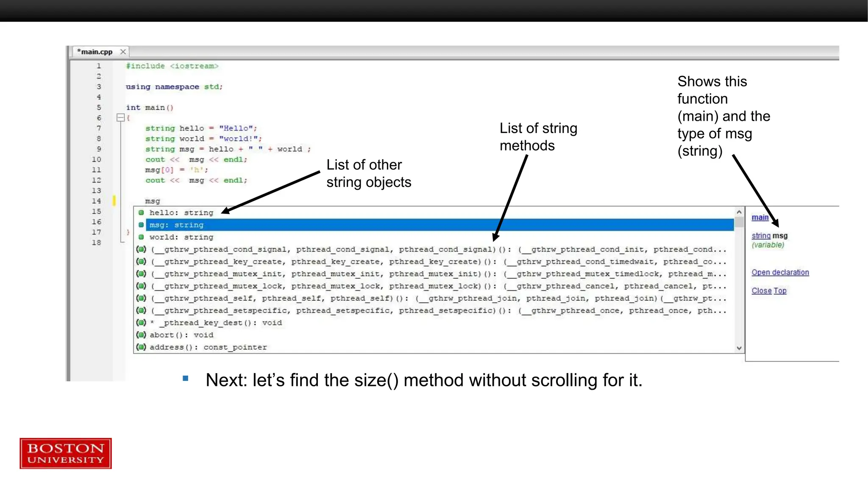This screenshot has width=868, height=488.
Task: Click the green icon beside world: string
Action: pos(141,237)
